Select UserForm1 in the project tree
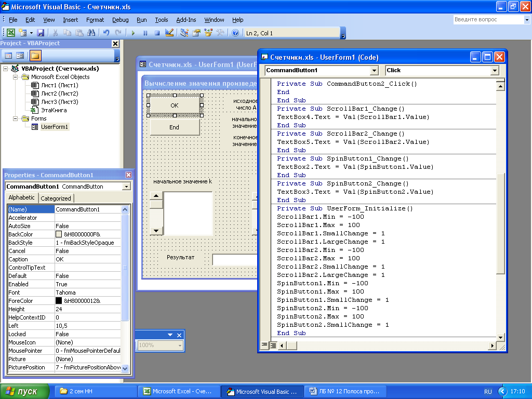 tap(54, 127)
